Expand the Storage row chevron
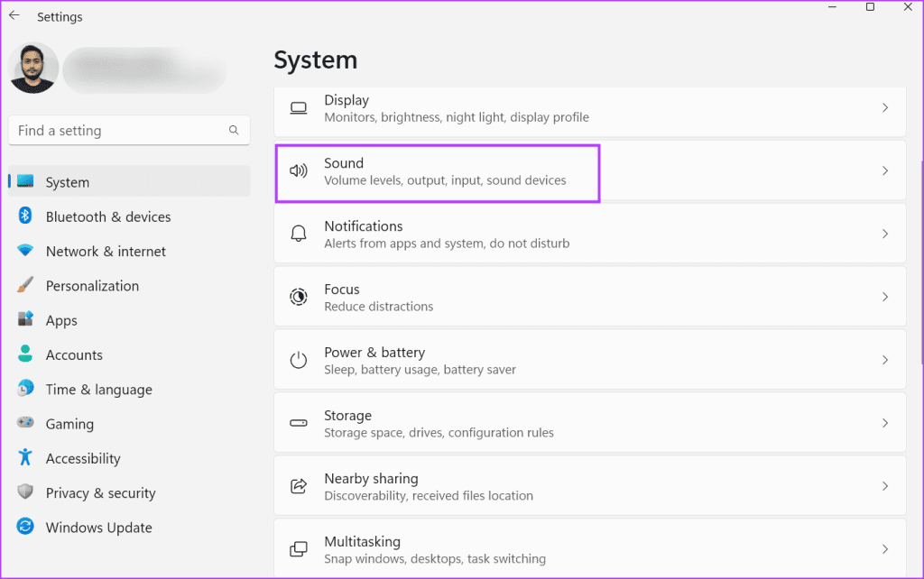Image resolution: width=924 pixels, height=579 pixels. [884, 423]
